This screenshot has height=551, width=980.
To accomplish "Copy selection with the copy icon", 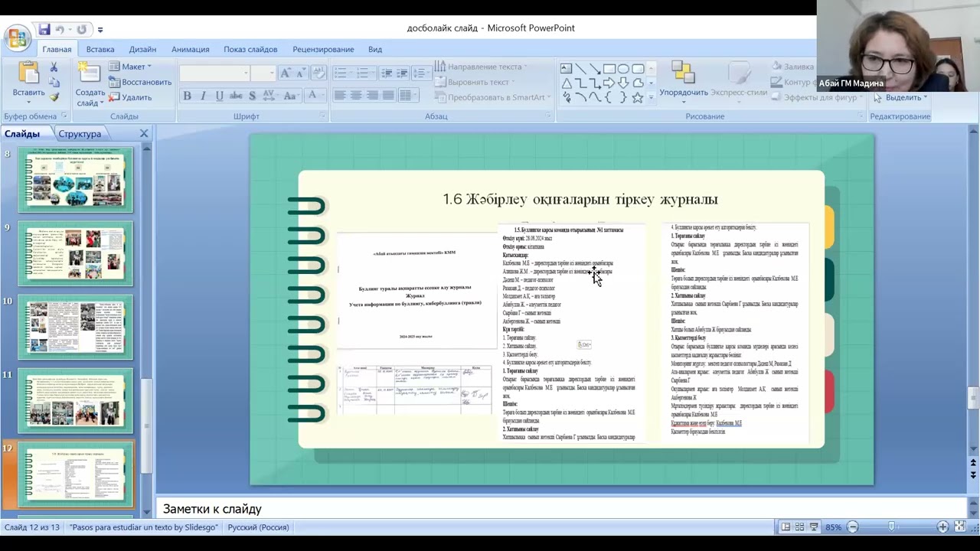I will pyautogui.click(x=54, y=82).
